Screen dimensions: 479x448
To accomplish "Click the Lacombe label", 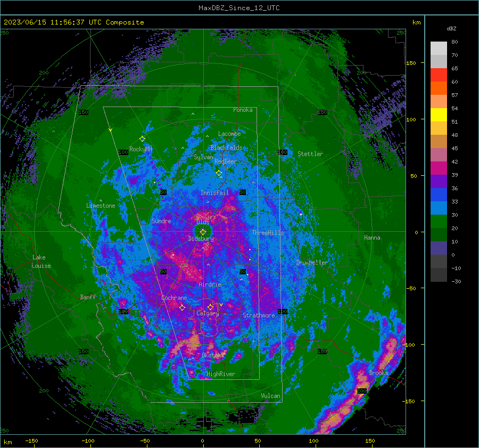I will tap(229, 134).
